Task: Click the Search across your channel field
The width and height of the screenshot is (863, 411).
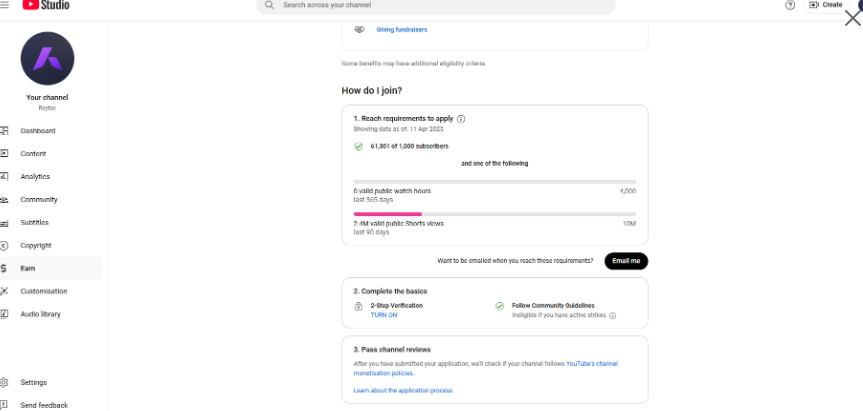Action: click(435, 6)
